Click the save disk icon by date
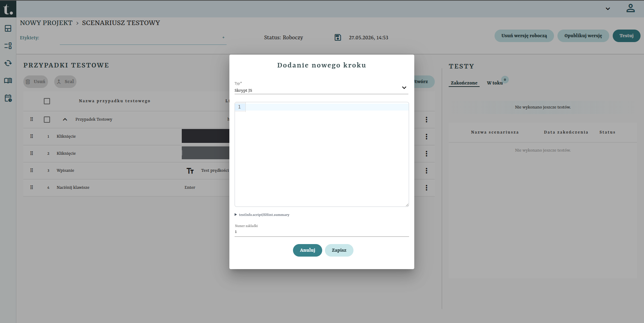The width and height of the screenshot is (644, 323). [338, 38]
